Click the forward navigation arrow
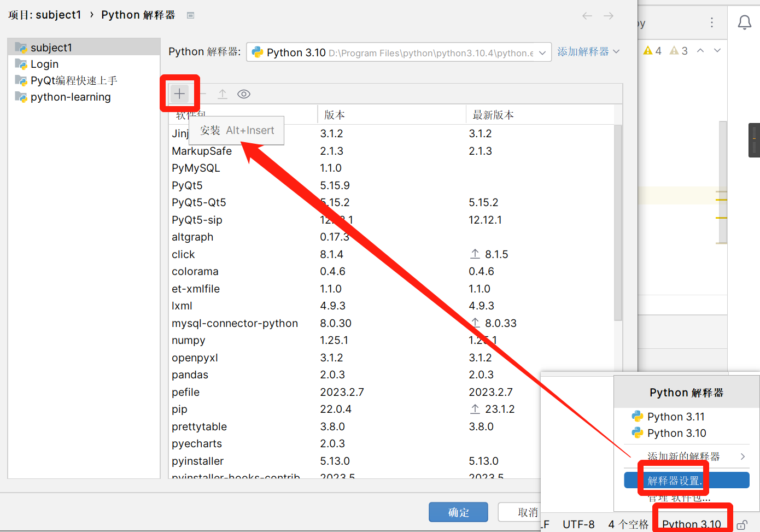This screenshot has height=532, width=760. pos(609,16)
